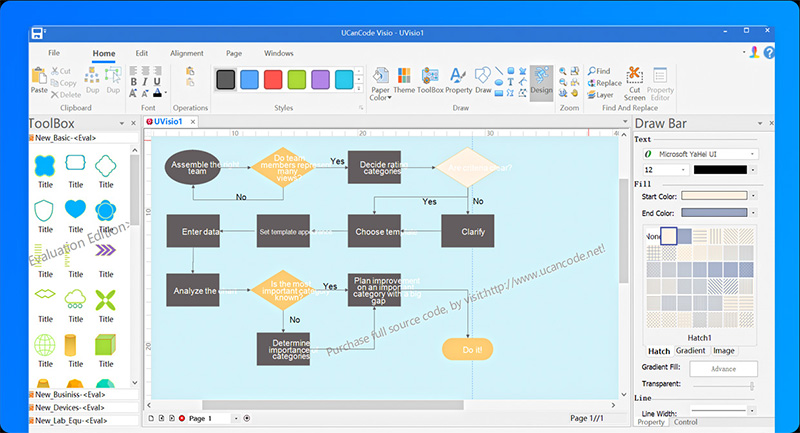
Task: Click the Draw shapes icon
Action: tap(483, 81)
